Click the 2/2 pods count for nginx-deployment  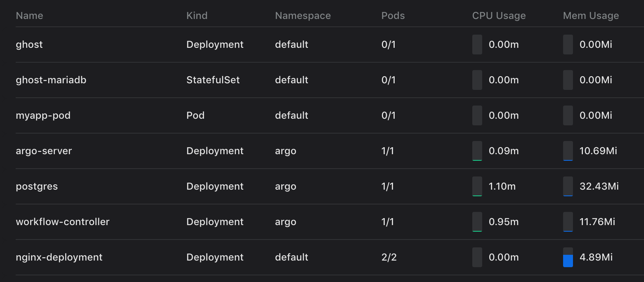(x=389, y=257)
